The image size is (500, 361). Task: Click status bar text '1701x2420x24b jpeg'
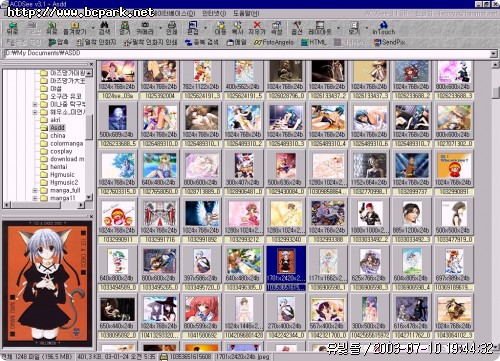(x=242, y=357)
